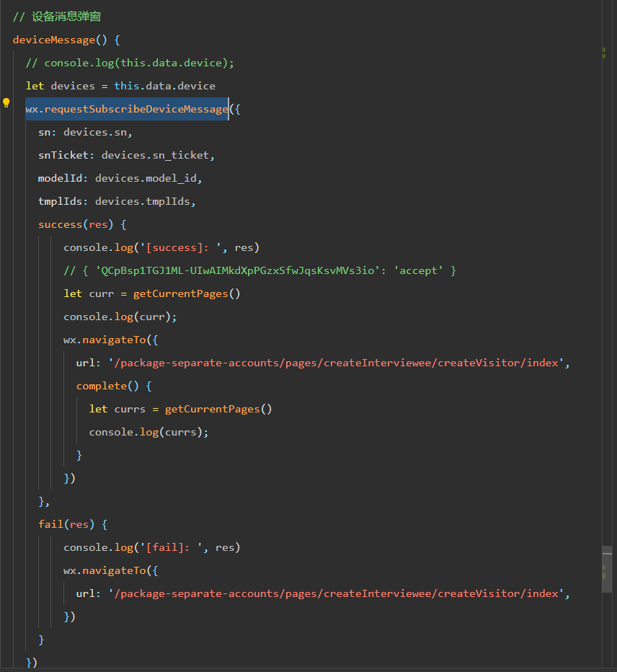
Task: Click the 'tmplIds: devices.tmplIds,' line
Action: 117,201
